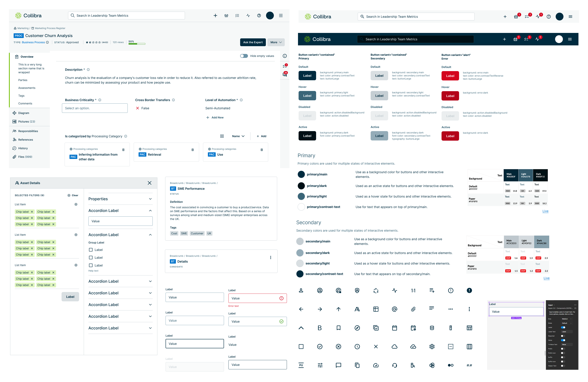Toggle Hide empty values switch
This screenshot has height=382, width=588.
pos(244,56)
